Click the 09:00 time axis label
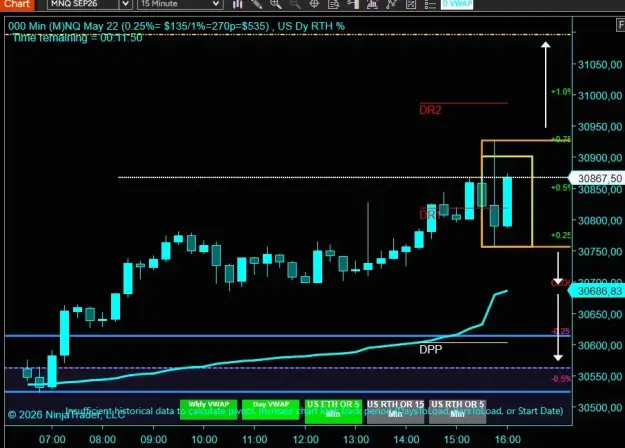 coord(153,440)
